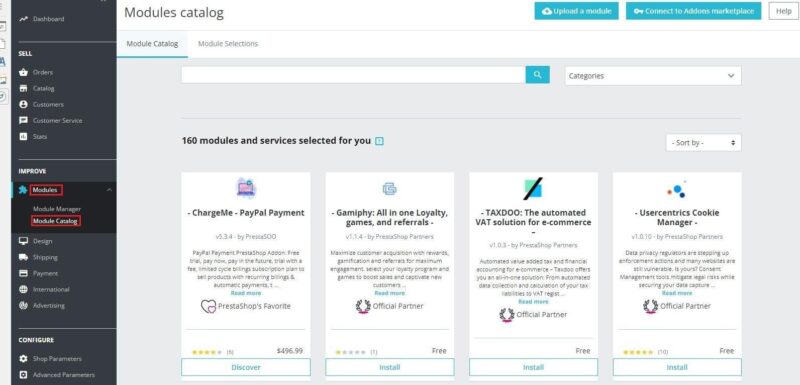Click the TAXDOO module logo
This screenshot has height=385, width=800.
click(533, 189)
